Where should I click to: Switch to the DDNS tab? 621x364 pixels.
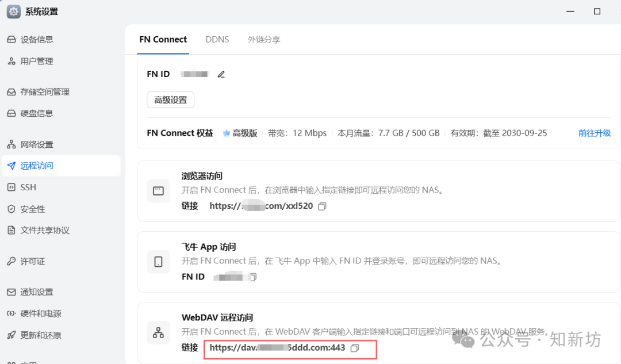tap(217, 39)
